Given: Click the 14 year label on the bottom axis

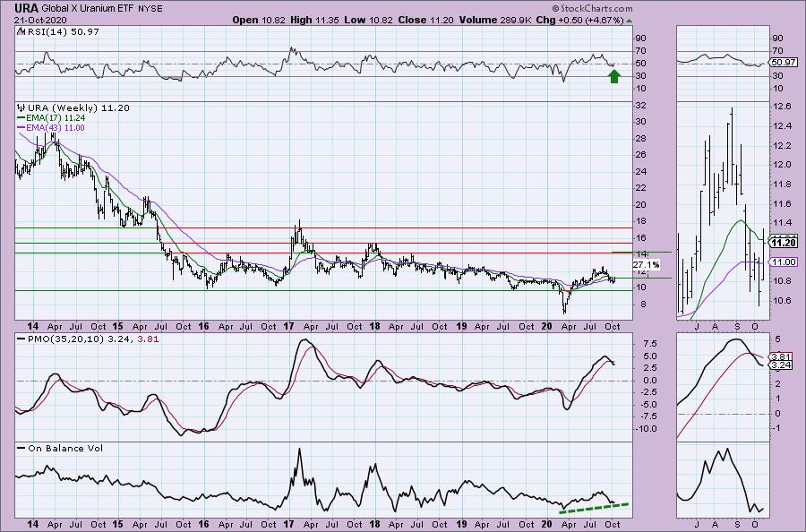Looking at the screenshot, I should point(33,524).
